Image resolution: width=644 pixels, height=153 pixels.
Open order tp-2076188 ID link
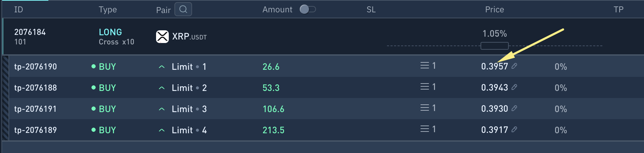[35, 88]
